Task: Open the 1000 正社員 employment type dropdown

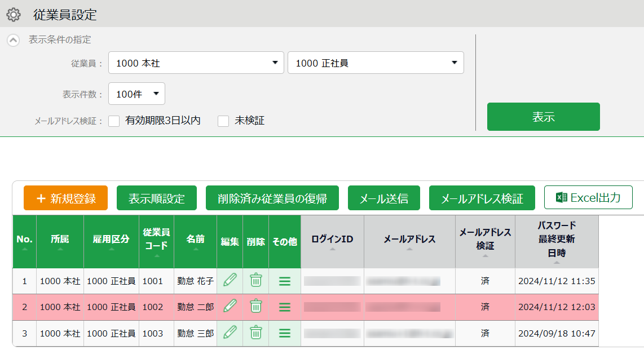Action: 376,63
